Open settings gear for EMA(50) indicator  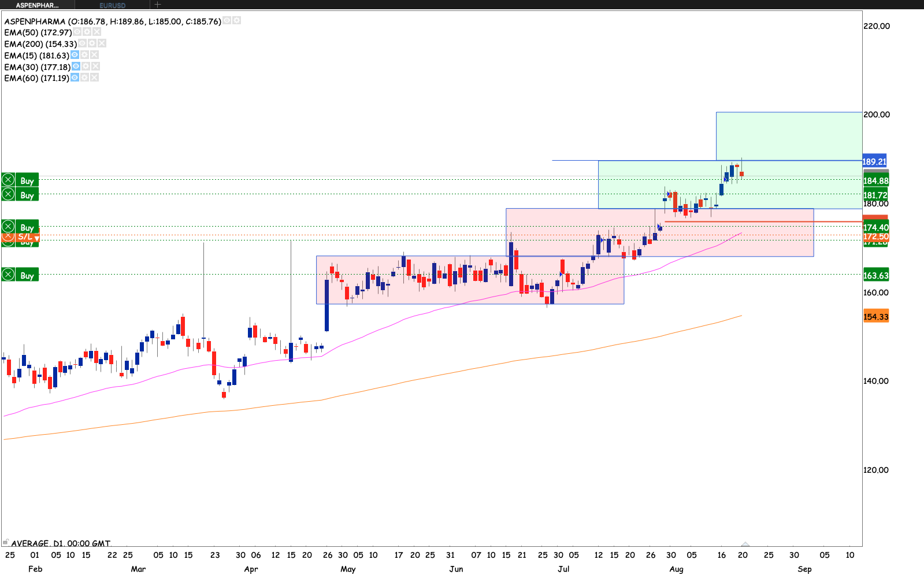point(87,32)
